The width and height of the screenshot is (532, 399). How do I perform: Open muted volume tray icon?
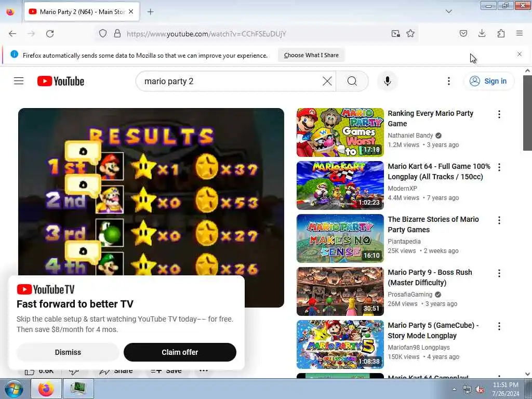click(x=480, y=390)
